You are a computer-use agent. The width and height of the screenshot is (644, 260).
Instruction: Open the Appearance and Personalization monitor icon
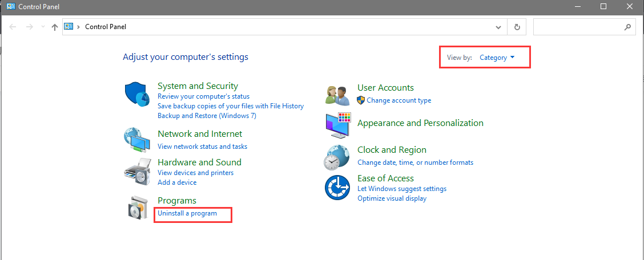coord(337,125)
